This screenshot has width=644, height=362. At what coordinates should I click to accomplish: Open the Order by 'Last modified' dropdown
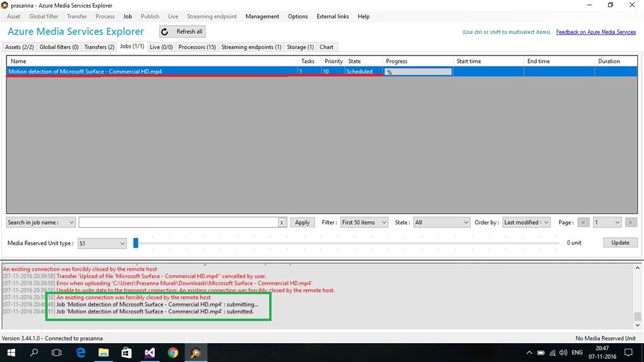point(526,222)
